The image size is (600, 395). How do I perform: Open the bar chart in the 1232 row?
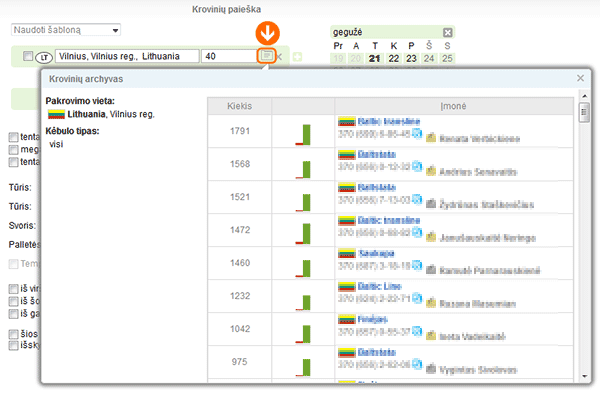pyautogui.click(x=303, y=302)
